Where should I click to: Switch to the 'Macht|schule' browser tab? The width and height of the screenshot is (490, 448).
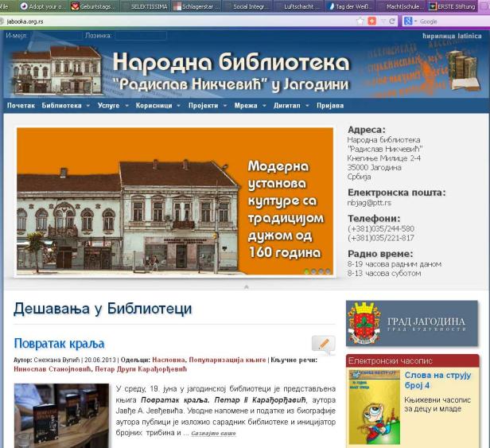click(x=401, y=6)
